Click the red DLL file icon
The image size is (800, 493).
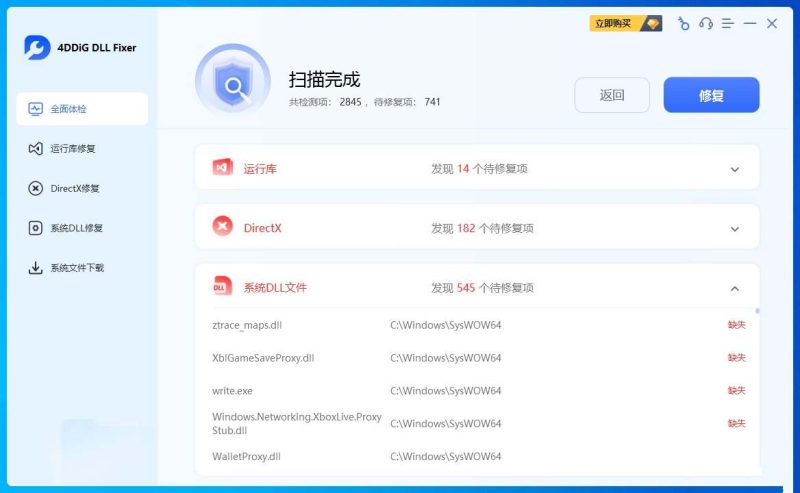coord(222,286)
